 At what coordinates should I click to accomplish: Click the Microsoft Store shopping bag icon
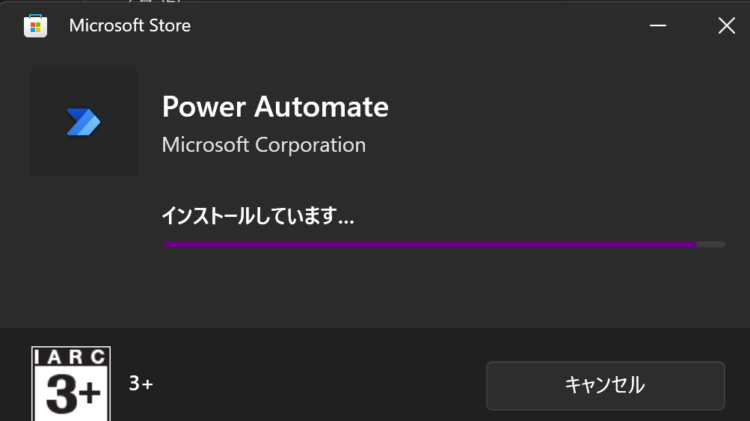pos(35,26)
